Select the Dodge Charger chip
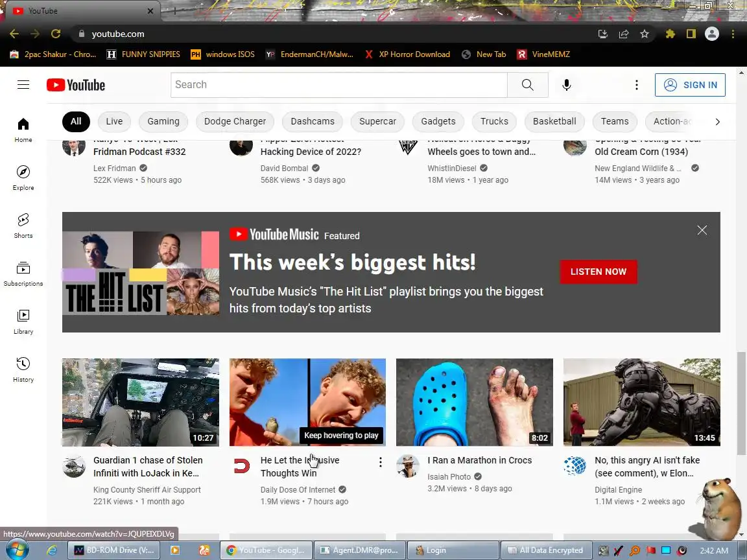 point(235,121)
